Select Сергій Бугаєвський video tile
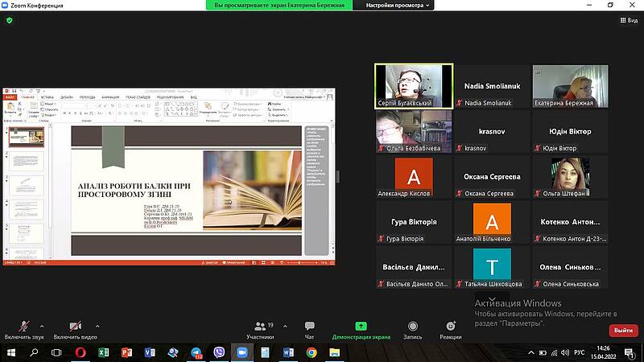 point(414,86)
